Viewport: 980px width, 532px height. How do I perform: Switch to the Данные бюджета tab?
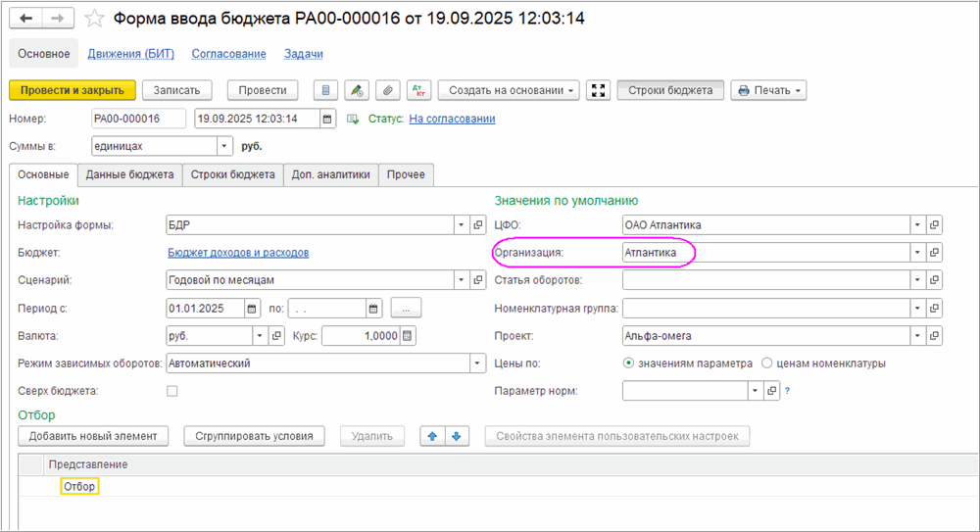point(129,174)
